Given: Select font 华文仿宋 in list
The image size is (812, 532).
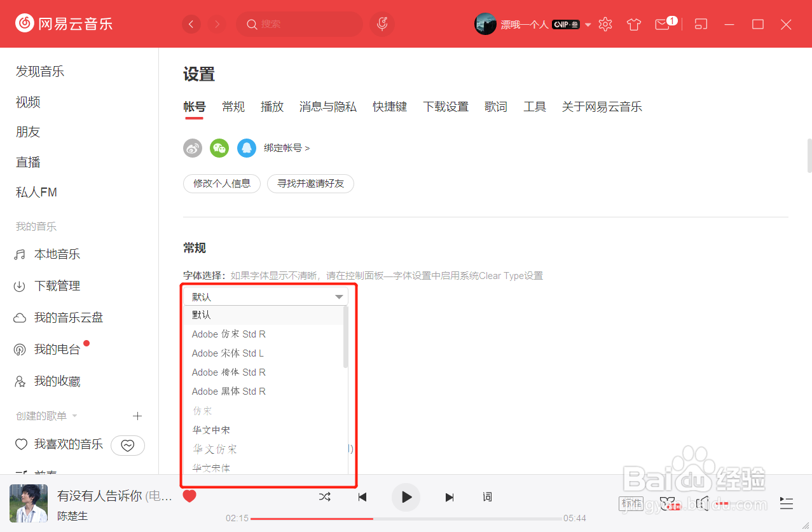Looking at the screenshot, I should (x=263, y=449).
